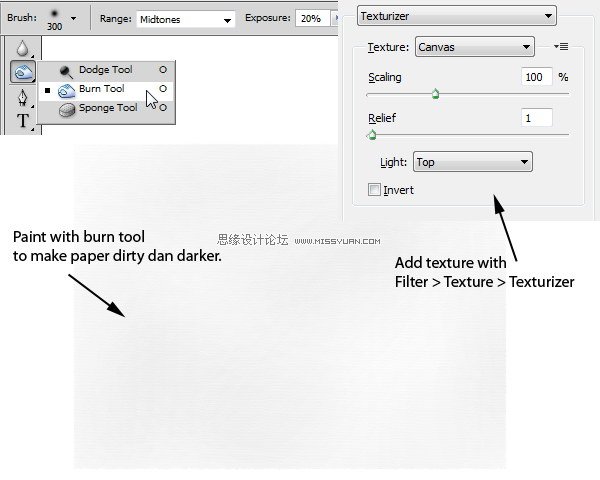
Task: Choose Burn Tool from the flyout
Action: pos(106,89)
